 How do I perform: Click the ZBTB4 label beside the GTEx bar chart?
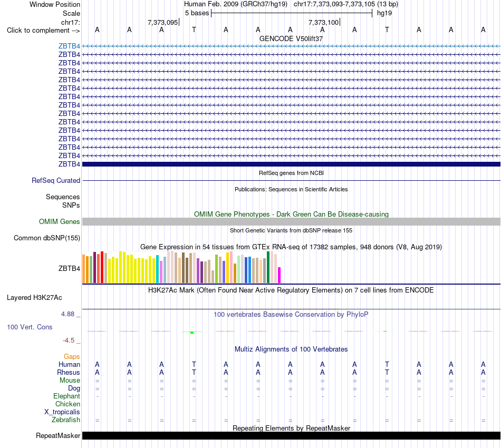tap(69, 269)
